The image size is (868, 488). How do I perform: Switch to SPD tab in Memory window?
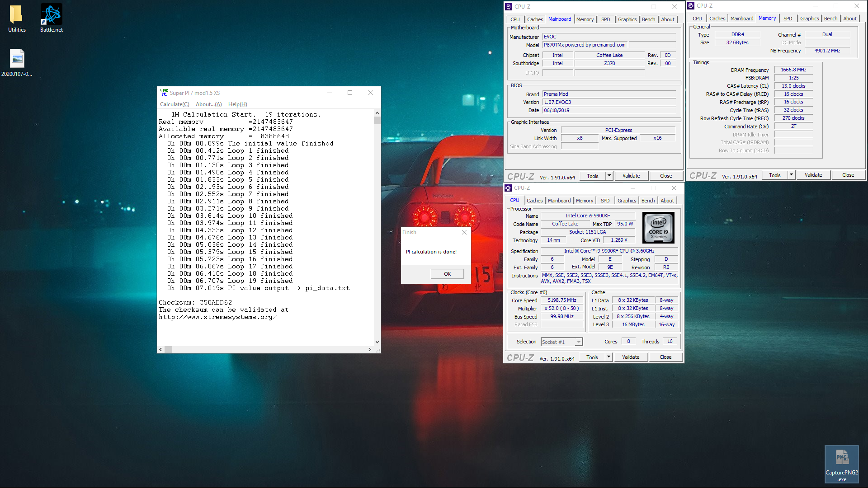click(788, 19)
